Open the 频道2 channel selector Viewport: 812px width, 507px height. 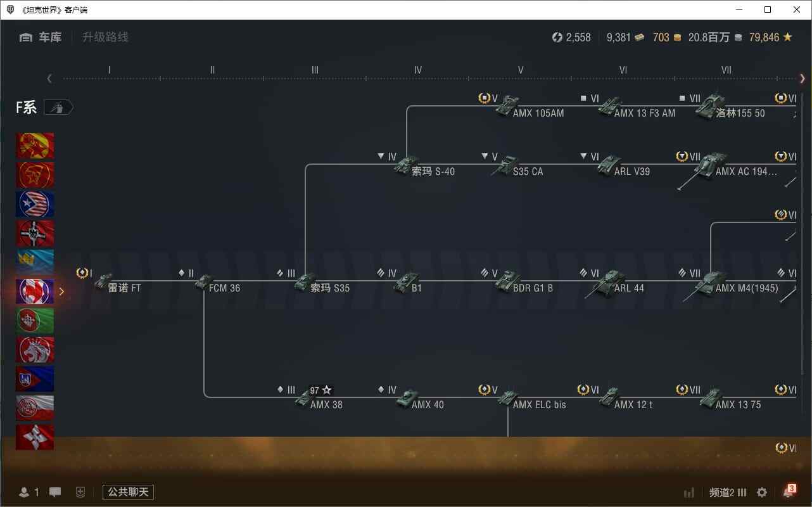point(728,492)
